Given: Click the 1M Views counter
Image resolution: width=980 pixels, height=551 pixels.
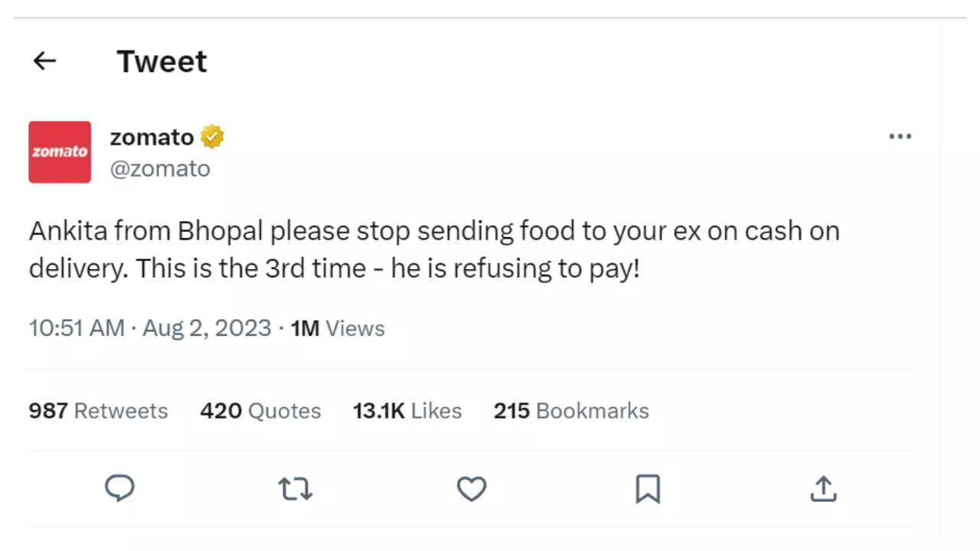Looking at the screenshot, I should [x=338, y=328].
